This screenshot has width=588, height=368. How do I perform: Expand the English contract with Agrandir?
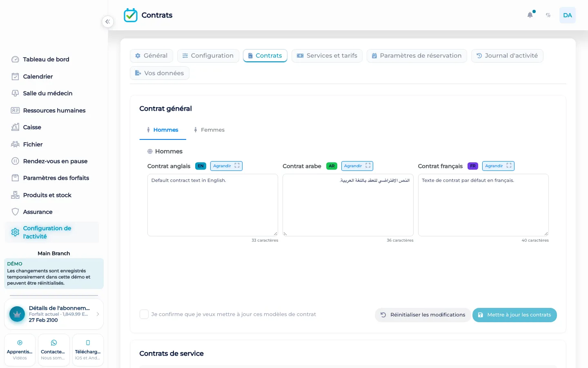[226, 166]
